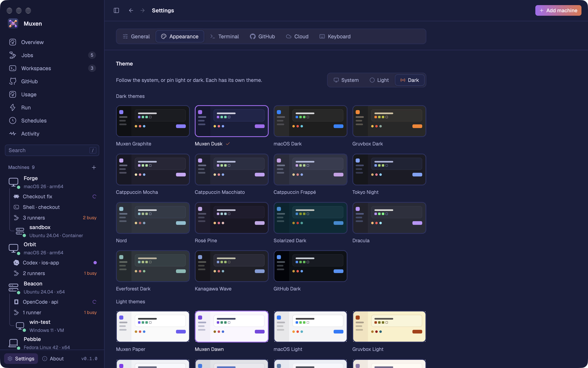
Task: Switch to the General tab
Action: pos(136,37)
